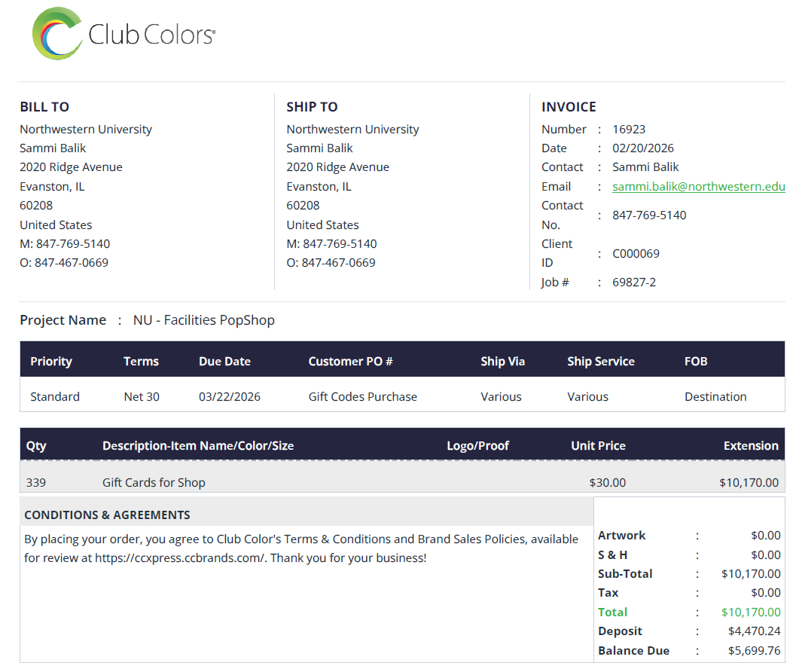Open the sammi.balik@northwestern.edu email link
The width and height of the screenshot is (796, 672).
pos(699,186)
